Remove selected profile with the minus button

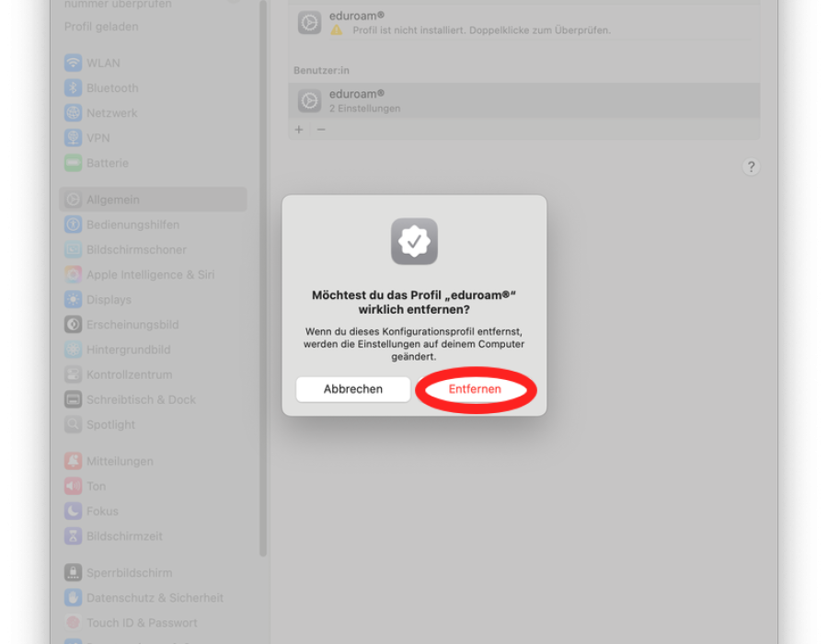tap(321, 130)
